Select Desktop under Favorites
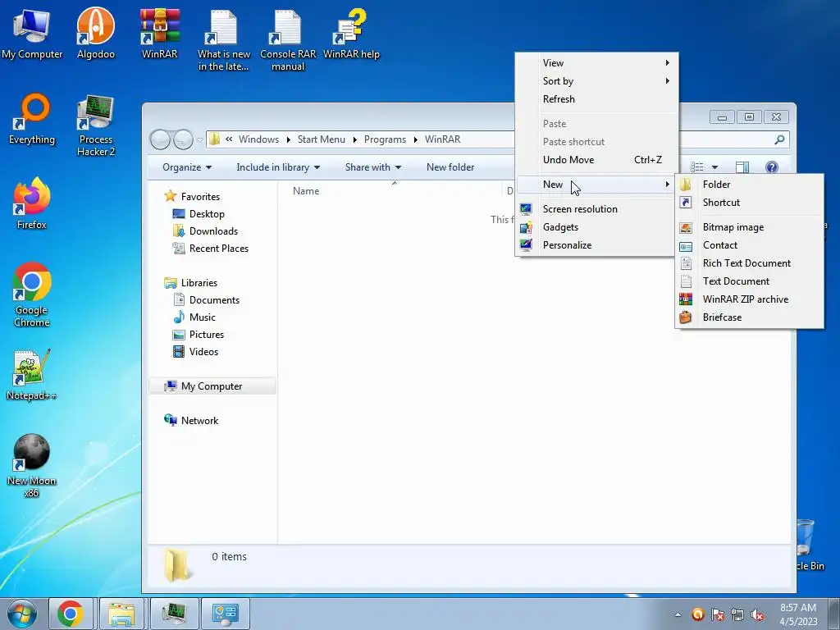840x630 pixels. pyautogui.click(x=199, y=214)
